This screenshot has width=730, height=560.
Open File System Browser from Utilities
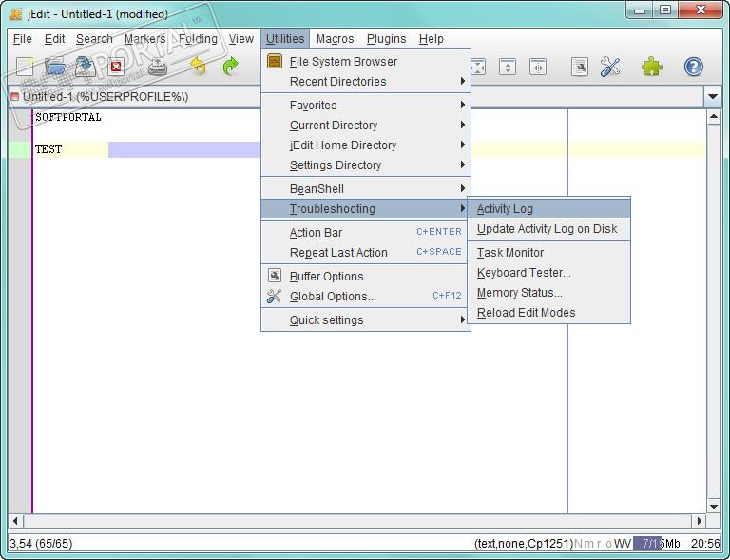[x=366, y=62]
